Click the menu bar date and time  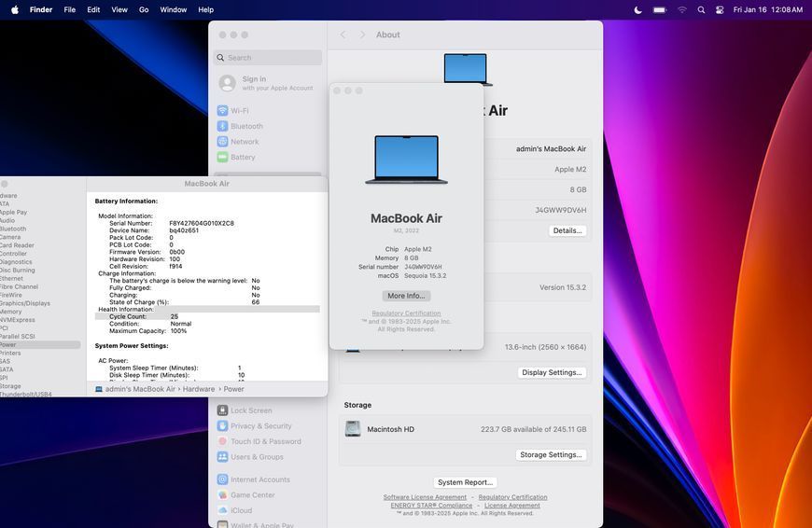pyautogui.click(x=768, y=9)
